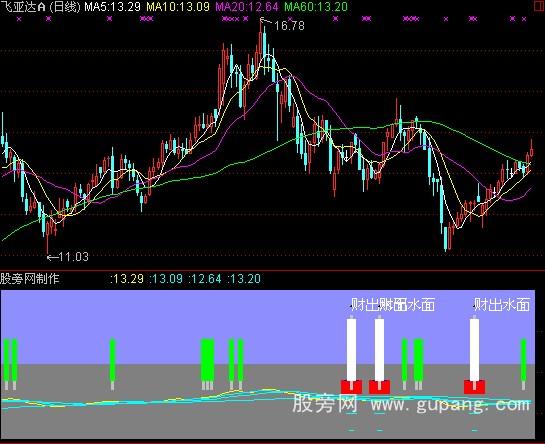Click the yellow :13.29 indicator value
This screenshot has width=545, height=444.
[x=127, y=279]
